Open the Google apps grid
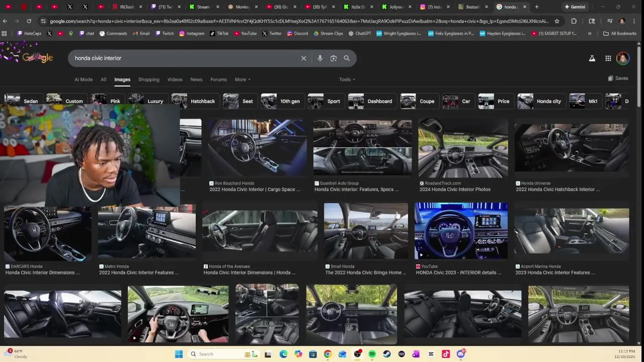 (x=608, y=58)
